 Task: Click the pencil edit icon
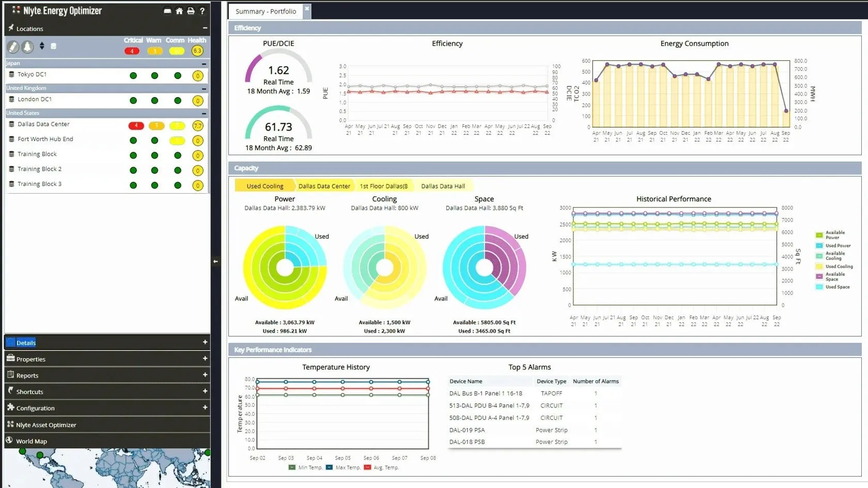tap(13, 47)
